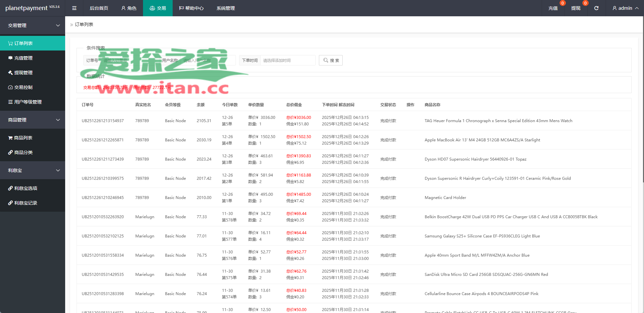Switch to the 帮助中心 top tab

click(191, 8)
